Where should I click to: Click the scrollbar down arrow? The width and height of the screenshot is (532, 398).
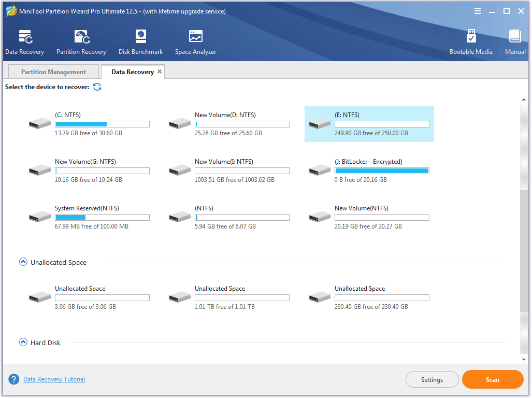[524, 359]
